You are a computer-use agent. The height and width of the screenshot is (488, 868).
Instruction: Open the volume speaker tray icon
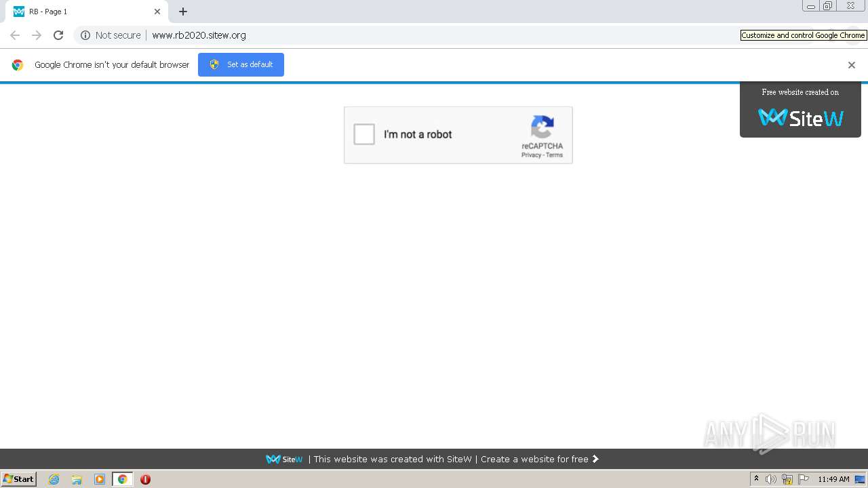(771, 479)
